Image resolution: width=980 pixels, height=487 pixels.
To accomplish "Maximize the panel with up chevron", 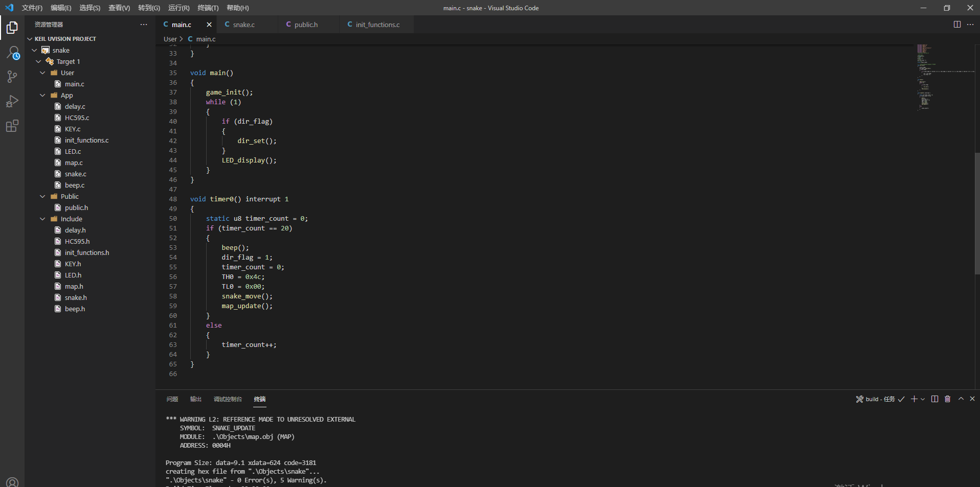I will (x=961, y=399).
